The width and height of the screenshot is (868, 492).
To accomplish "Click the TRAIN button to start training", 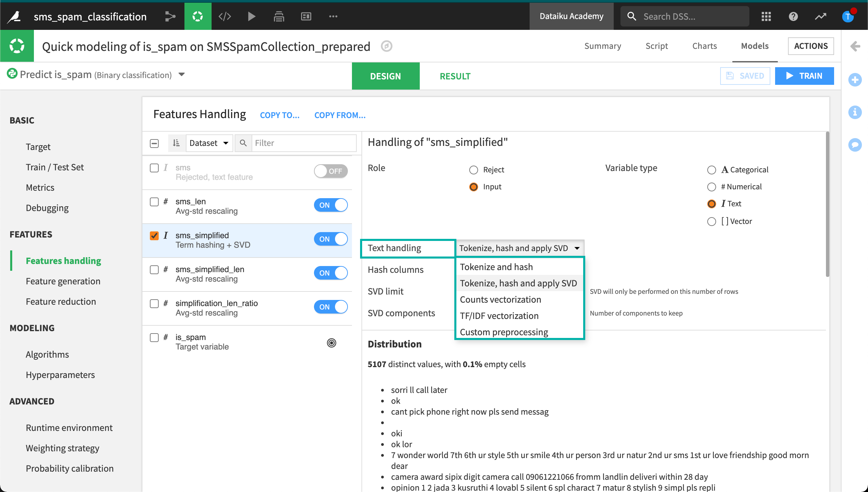I will click(804, 75).
